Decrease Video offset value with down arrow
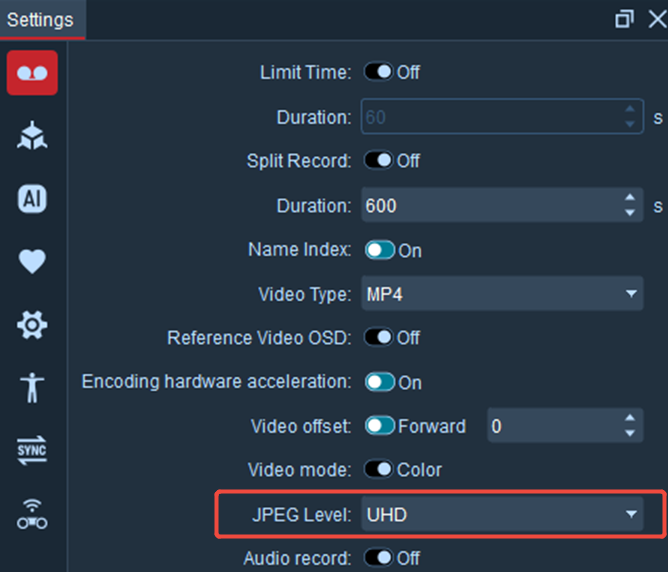Image resolution: width=668 pixels, height=572 pixels. tap(630, 434)
